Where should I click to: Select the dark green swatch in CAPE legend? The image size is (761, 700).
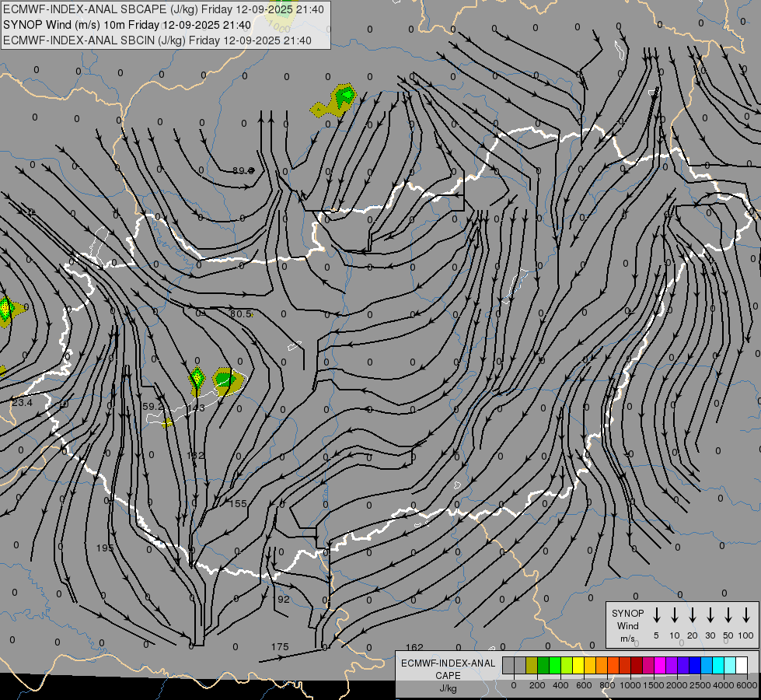pyautogui.click(x=543, y=666)
